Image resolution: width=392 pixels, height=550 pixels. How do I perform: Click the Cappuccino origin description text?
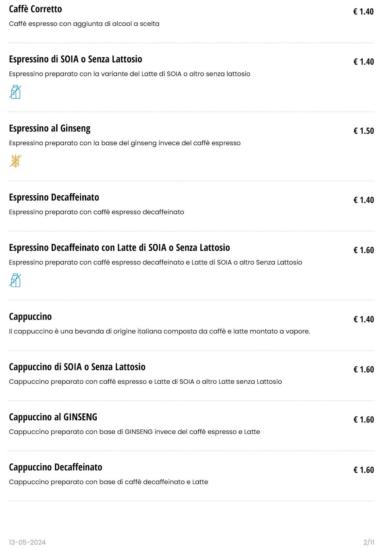click(x=159, y=332)
